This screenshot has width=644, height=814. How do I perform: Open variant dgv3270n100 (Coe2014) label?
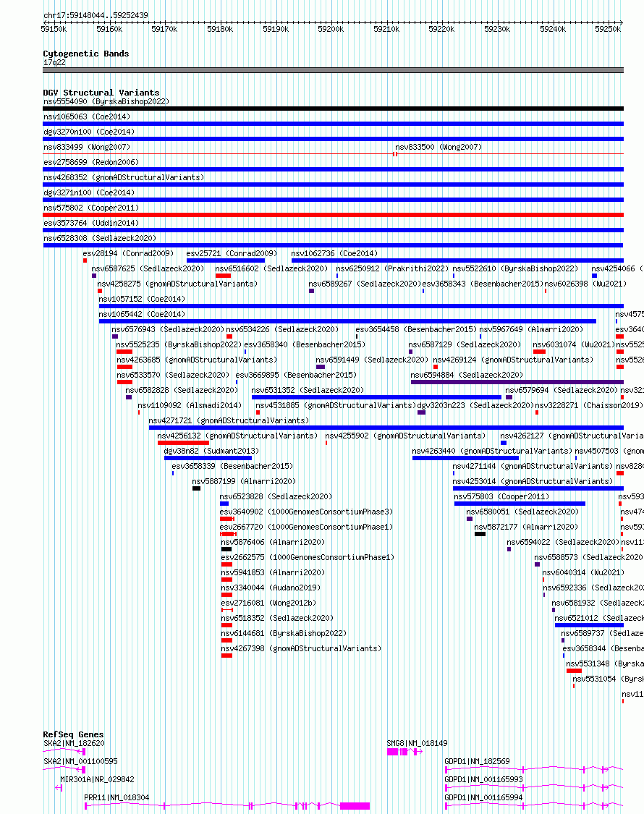89,132
